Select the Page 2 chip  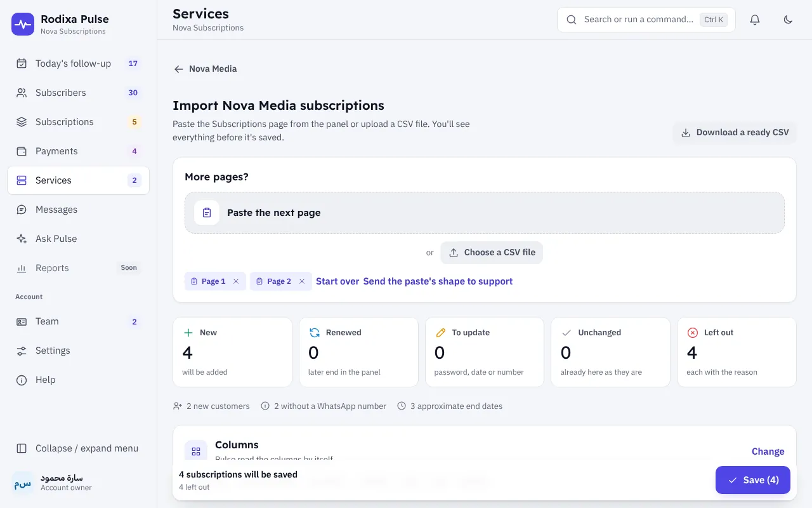pyautogui.click(x=281, y=281)
